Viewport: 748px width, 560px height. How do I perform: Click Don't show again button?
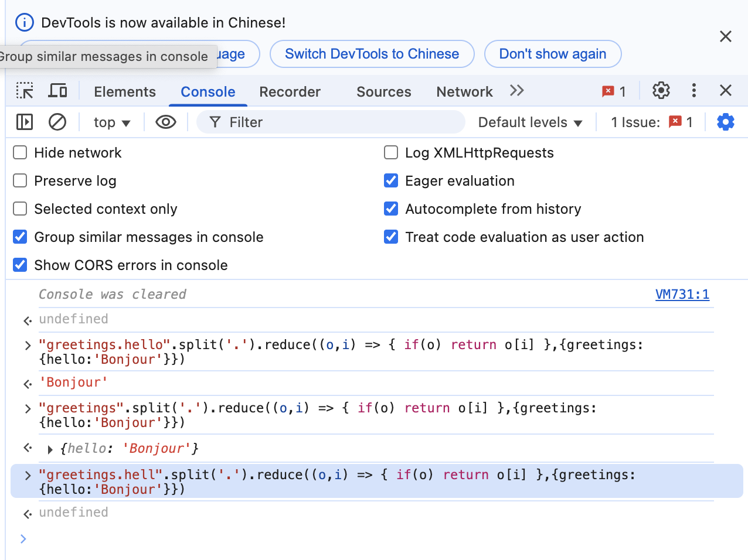pos(553,54)
